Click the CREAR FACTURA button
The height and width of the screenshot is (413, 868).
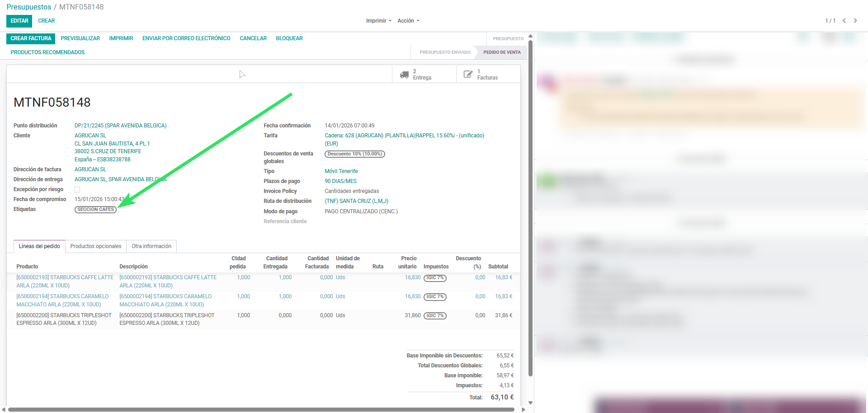(x=31, y=38)
